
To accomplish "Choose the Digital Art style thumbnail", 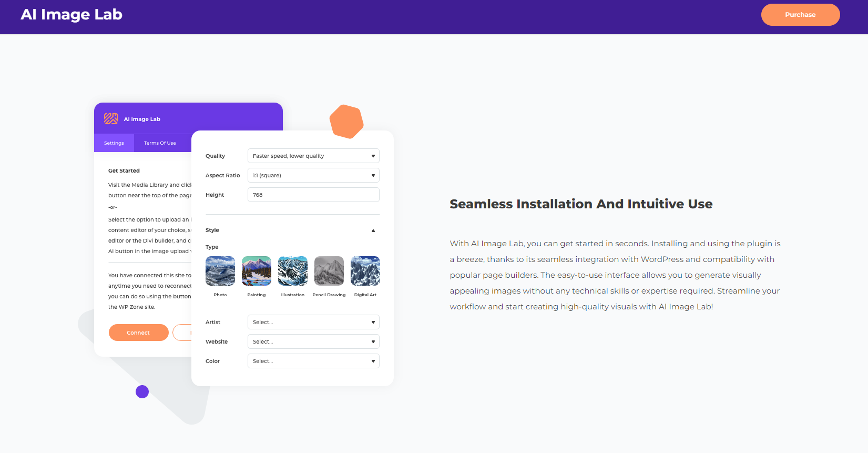I will coord(365,271).
